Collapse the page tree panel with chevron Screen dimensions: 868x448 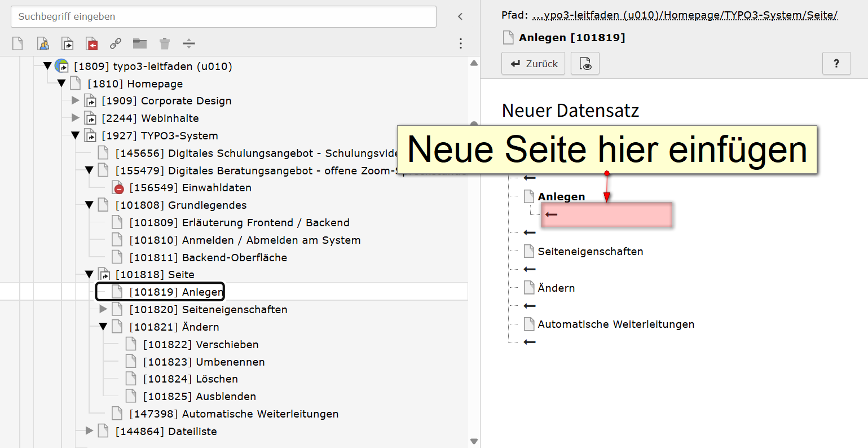[x=460, y=16]
